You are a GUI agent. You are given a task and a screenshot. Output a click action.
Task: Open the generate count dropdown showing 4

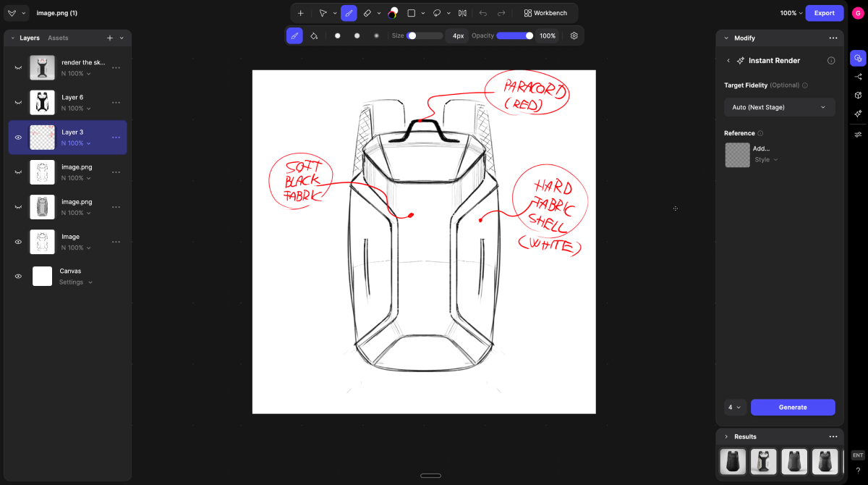[735, 408]
